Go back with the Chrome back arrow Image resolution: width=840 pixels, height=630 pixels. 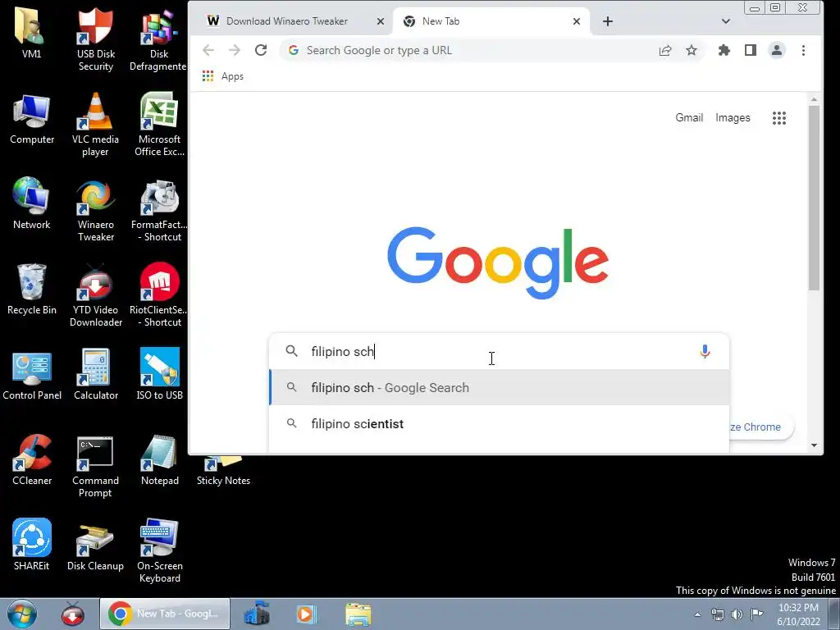click(208, 50)
